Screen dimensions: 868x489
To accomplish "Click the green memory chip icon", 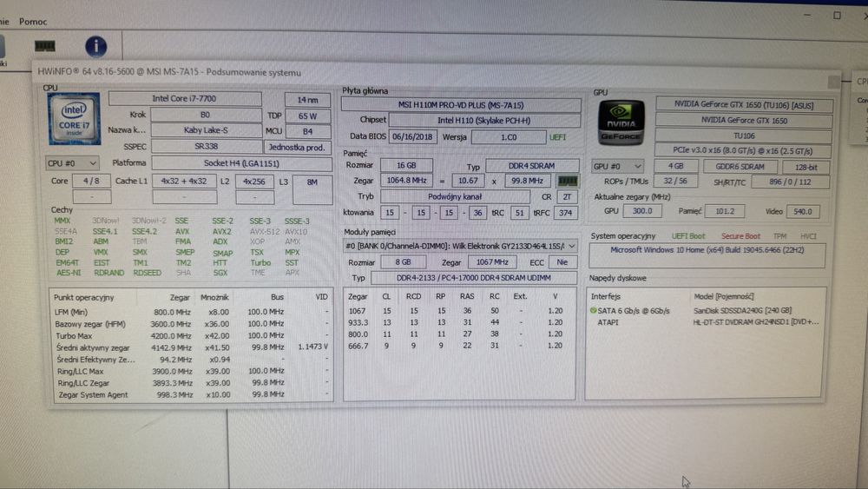I will click(x=568, y=181).
